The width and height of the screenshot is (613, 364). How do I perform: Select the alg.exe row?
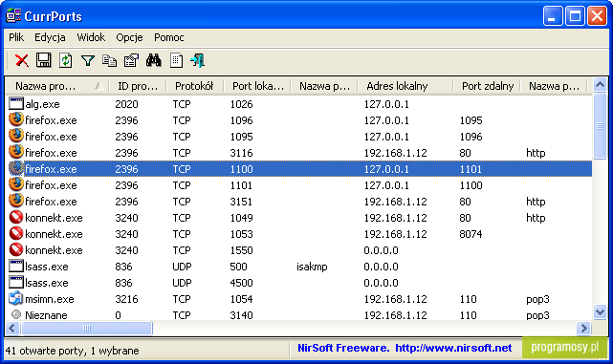coord(298,104)
